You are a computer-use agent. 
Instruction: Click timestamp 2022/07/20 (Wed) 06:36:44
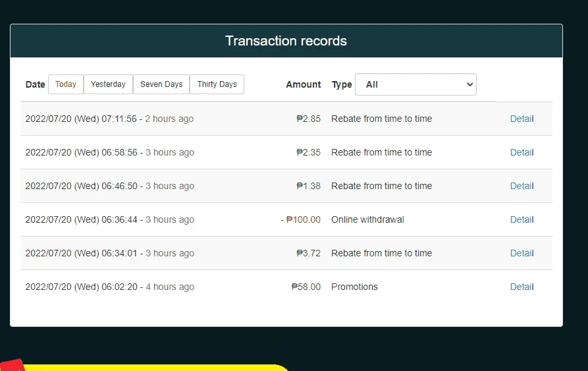(82, 219)
